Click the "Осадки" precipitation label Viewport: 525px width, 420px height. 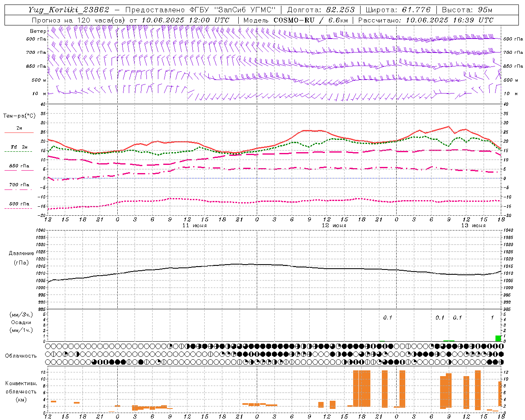pos(21,322)
